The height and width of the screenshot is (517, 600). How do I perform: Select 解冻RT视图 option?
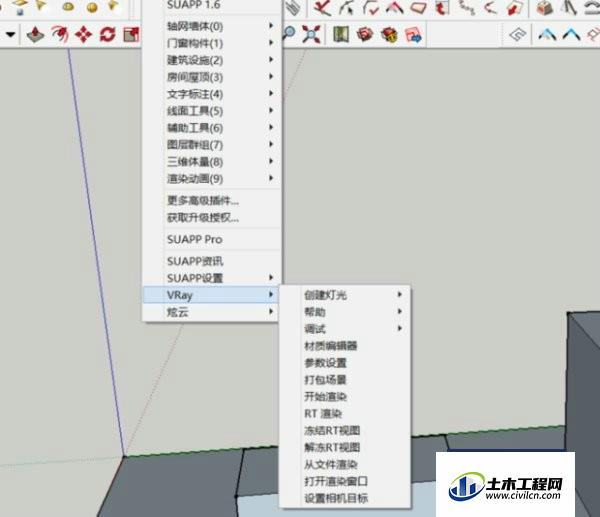click(345, 447)
